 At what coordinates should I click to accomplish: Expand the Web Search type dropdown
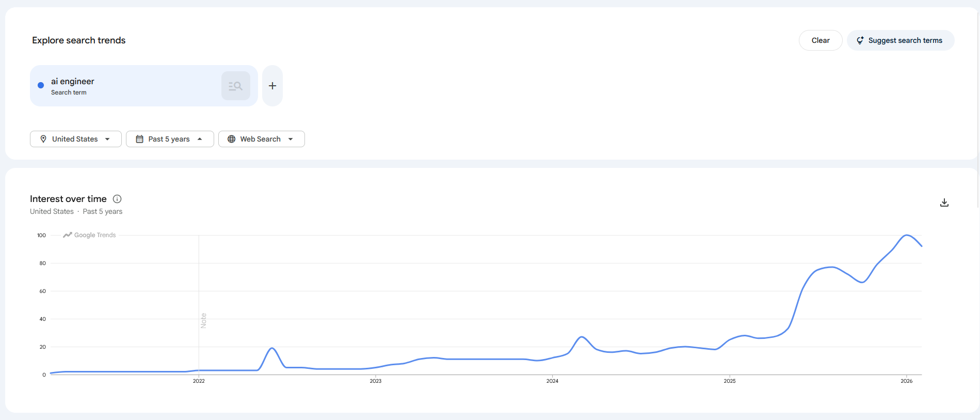(x=261, y=139)
